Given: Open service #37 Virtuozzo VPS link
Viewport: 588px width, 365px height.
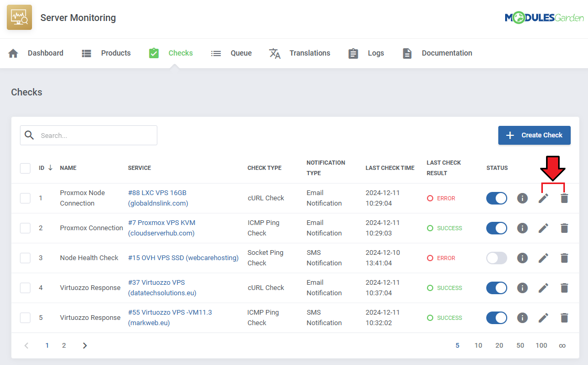Looking at the screenshot, I should pyautogui.click(x=162, y=288).
